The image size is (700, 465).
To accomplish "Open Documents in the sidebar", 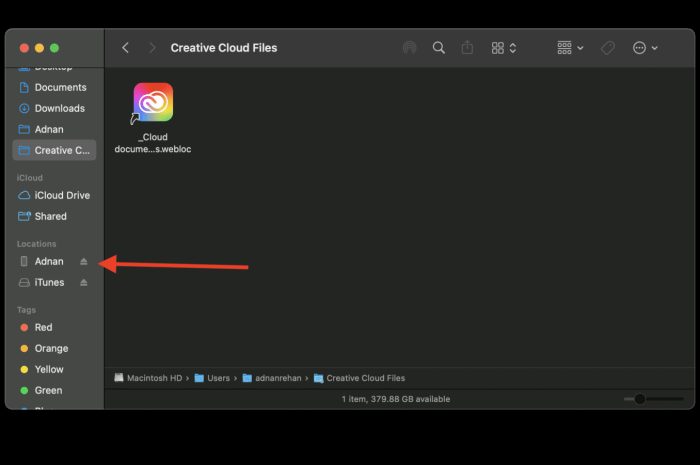I will coord(54,87).
